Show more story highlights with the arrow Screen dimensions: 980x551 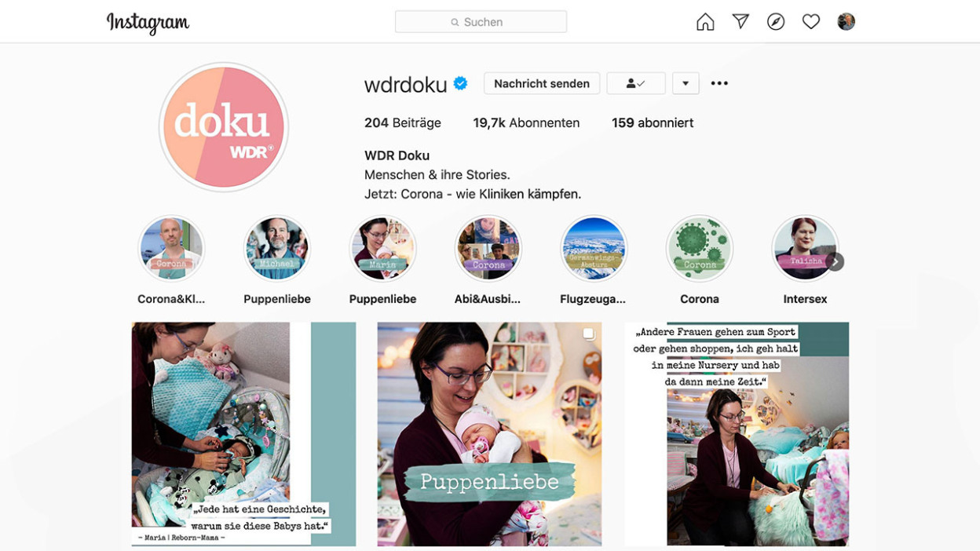point(836,261)
